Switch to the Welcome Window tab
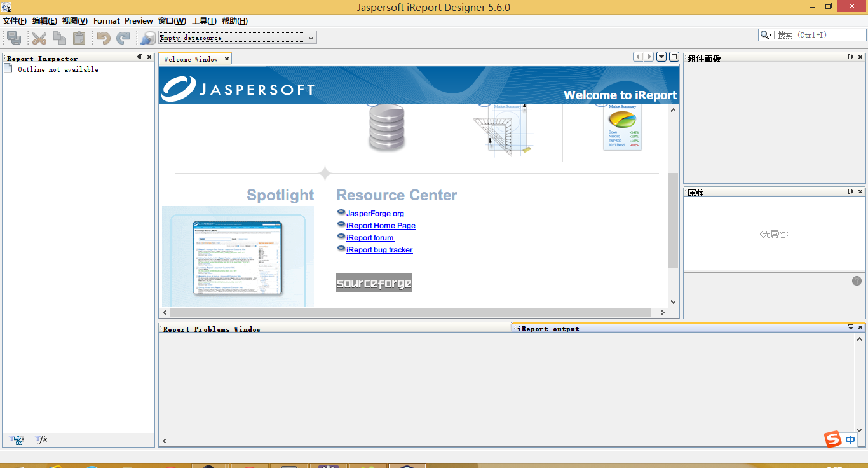The width and height of the screenshot is (868, 468). tap(191, 57)
